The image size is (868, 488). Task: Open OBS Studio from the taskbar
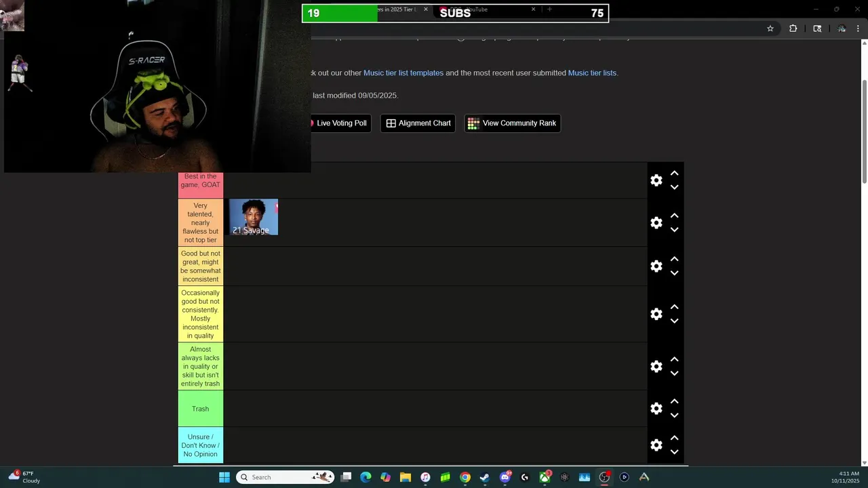(604, 477)
